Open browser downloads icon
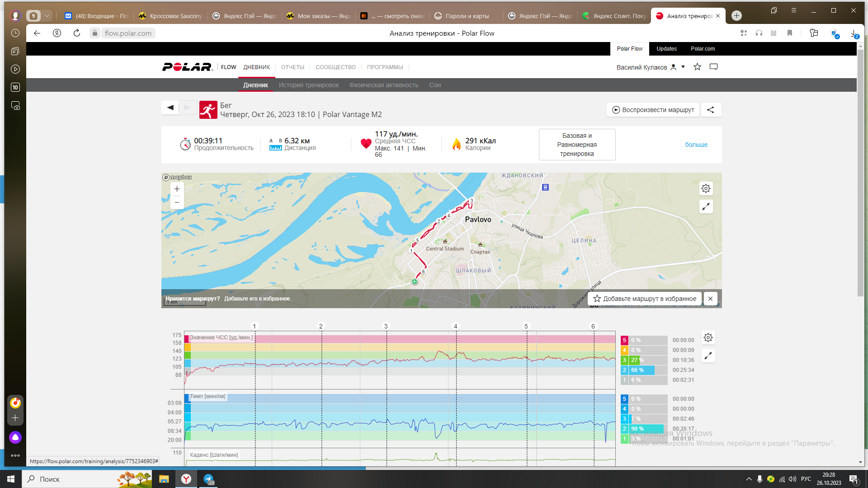 click(x=854, y=33)
